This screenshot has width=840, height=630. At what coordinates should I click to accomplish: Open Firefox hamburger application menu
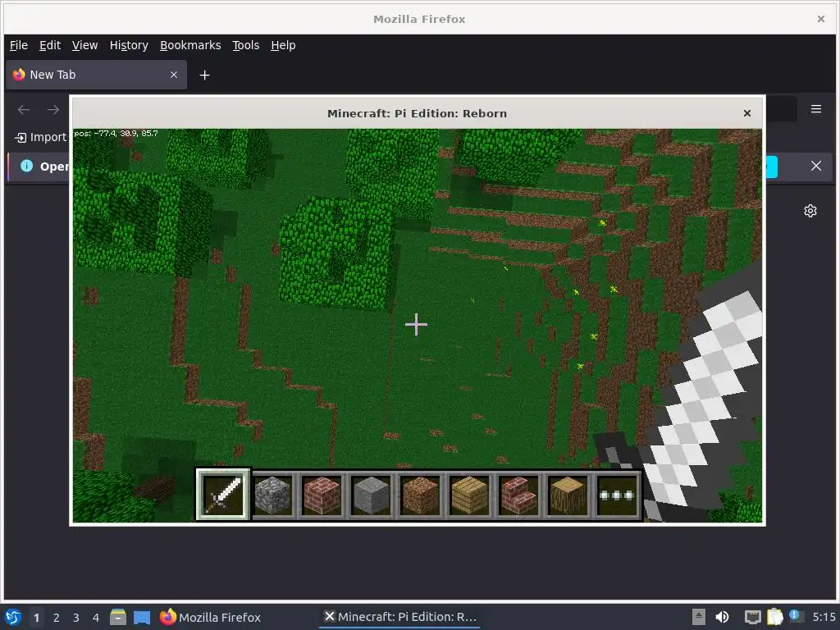[x=816, y=109]
